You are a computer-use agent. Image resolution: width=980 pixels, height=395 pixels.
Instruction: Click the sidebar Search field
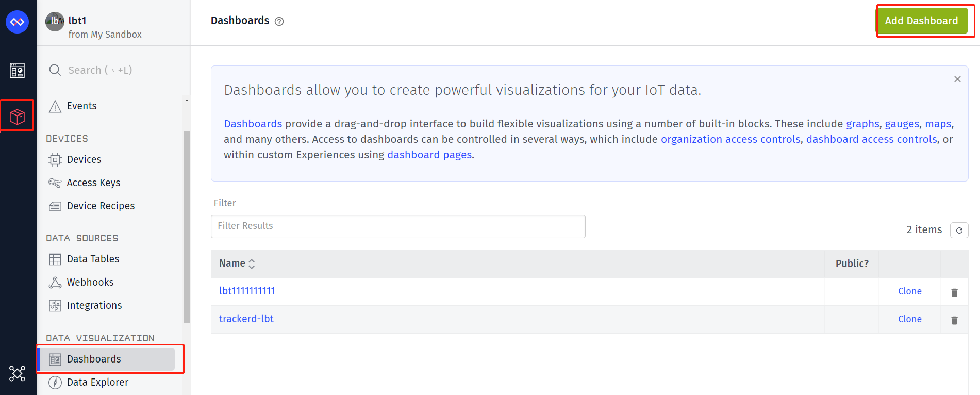click(114, 70)
